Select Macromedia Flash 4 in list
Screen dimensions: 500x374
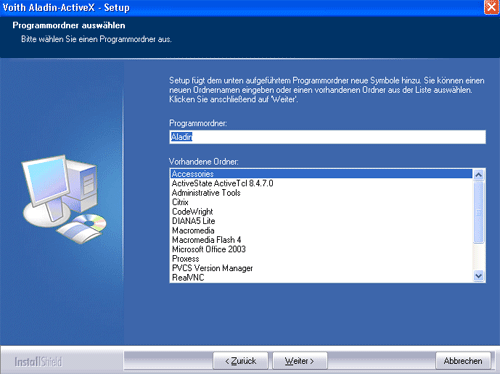pos(321,240)
